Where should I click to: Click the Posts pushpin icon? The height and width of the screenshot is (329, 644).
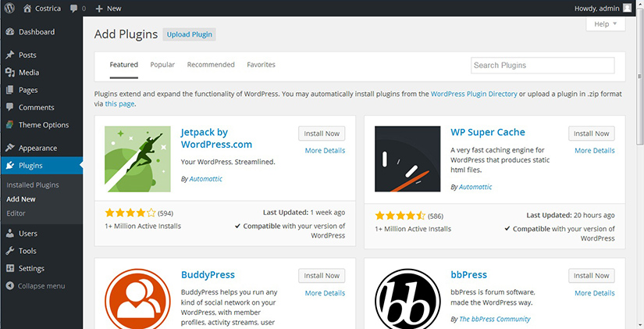point(9,55)
